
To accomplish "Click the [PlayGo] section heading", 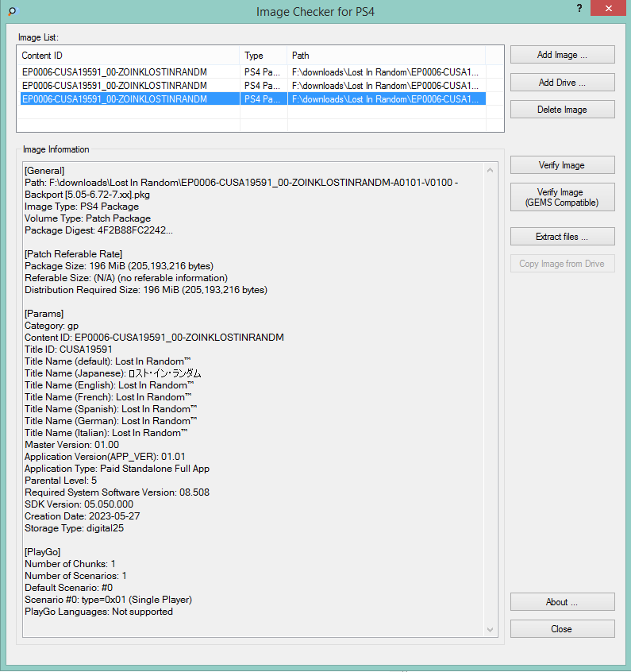I will click(42, 552).
